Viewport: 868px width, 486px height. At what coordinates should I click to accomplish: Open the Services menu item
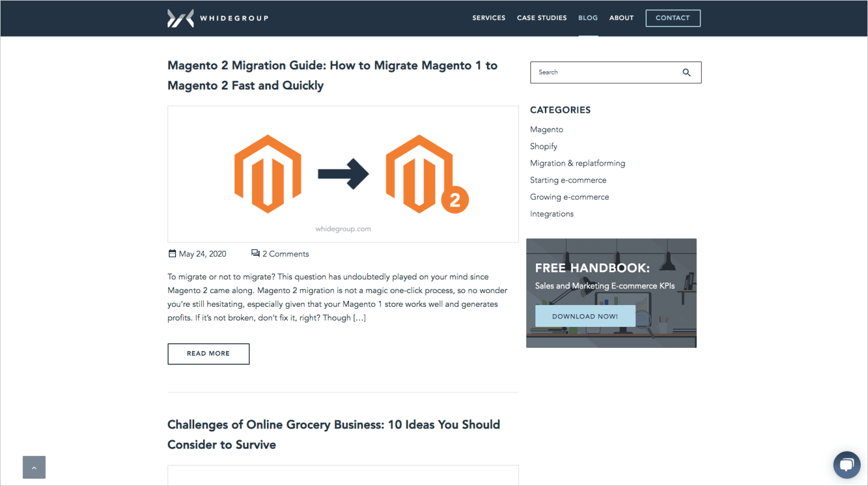489,18
